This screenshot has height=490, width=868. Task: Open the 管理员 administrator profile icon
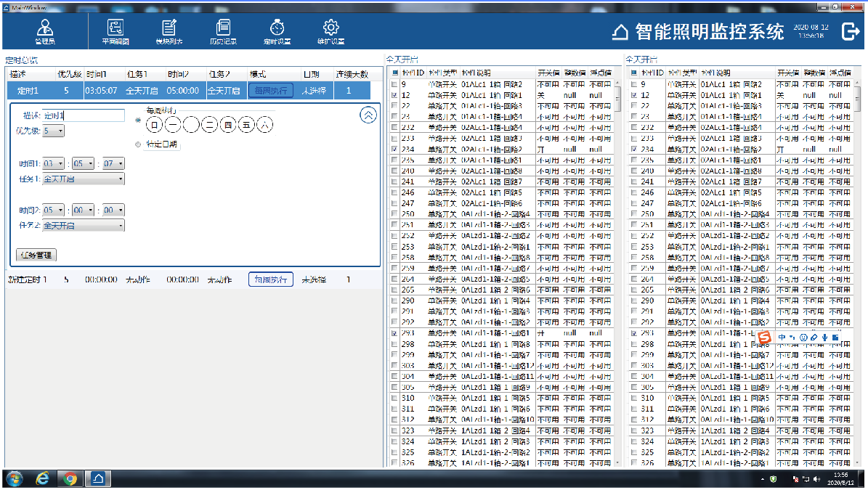pos(45,31)
